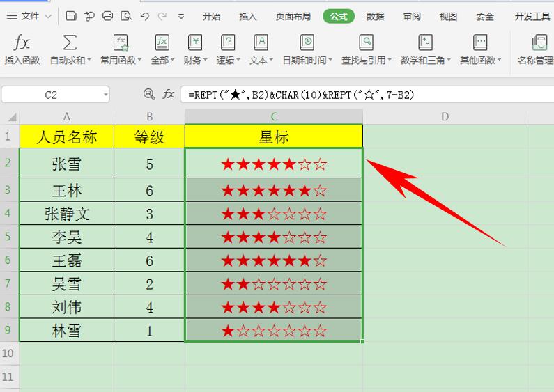Click the 插入函数 fx icon

(22, 42)
